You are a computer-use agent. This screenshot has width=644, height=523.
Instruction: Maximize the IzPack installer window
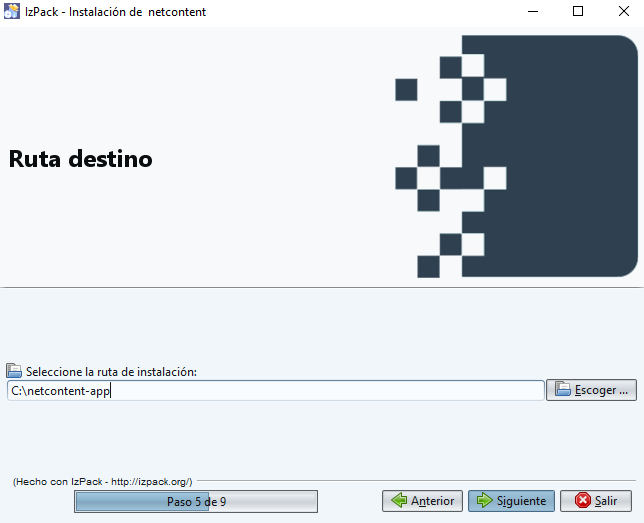point(577,12)
